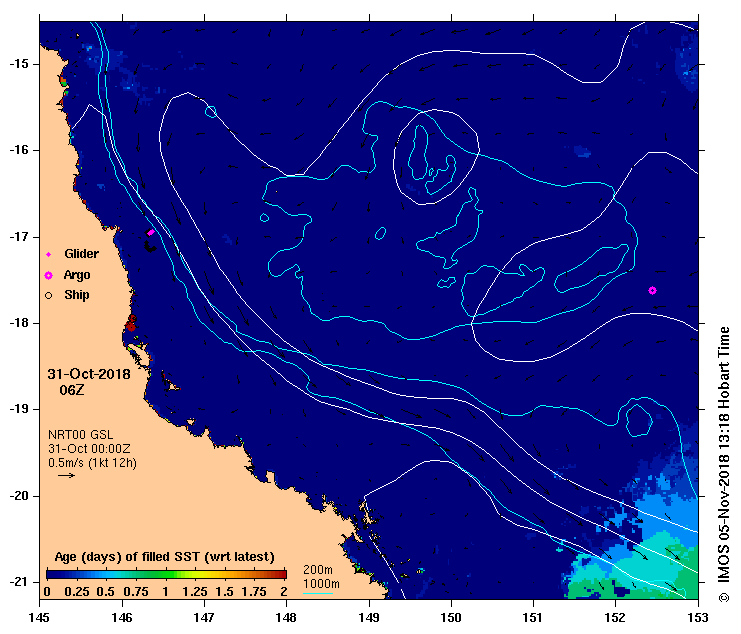Click the latitude label '-15'

pos(19,64)
